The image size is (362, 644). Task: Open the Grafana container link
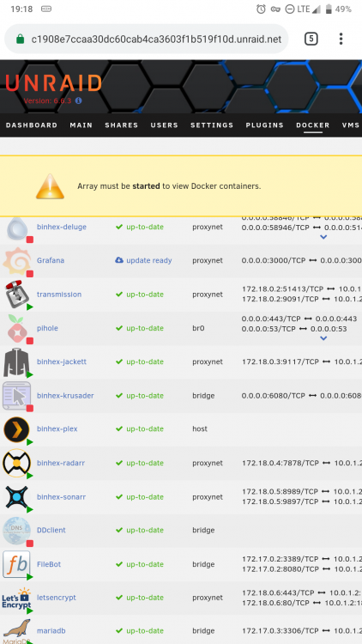click(x=51, y=260)
